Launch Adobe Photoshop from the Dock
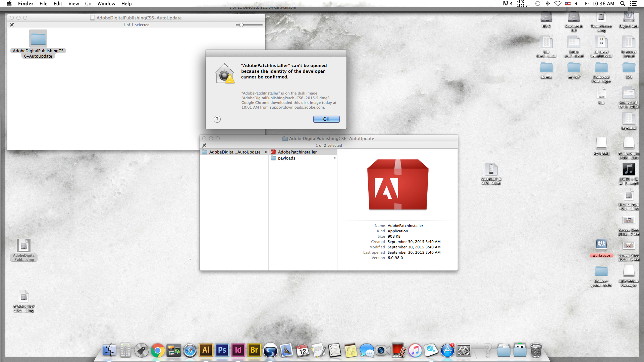The height and width of the screenshot is (362, 644). 222,350
